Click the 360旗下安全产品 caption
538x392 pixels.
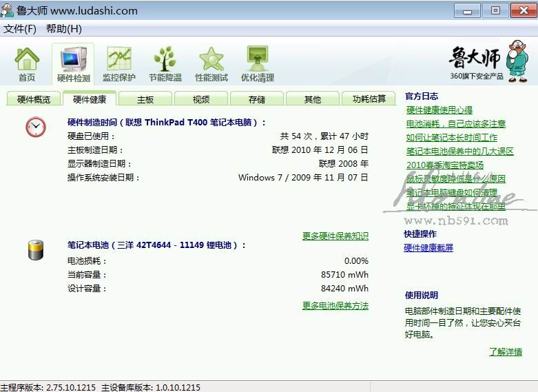pos(477,76)
